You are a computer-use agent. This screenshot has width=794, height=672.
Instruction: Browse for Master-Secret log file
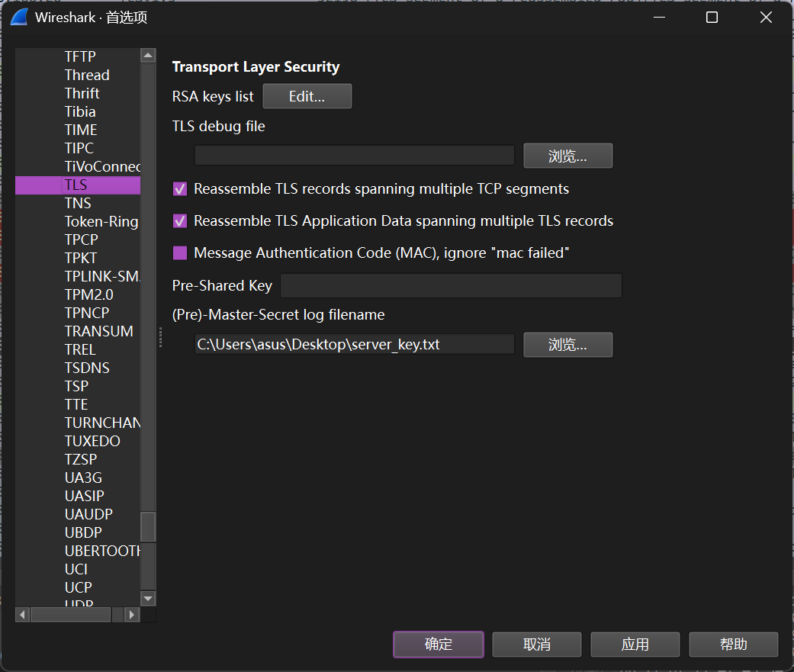pos(567,345)
